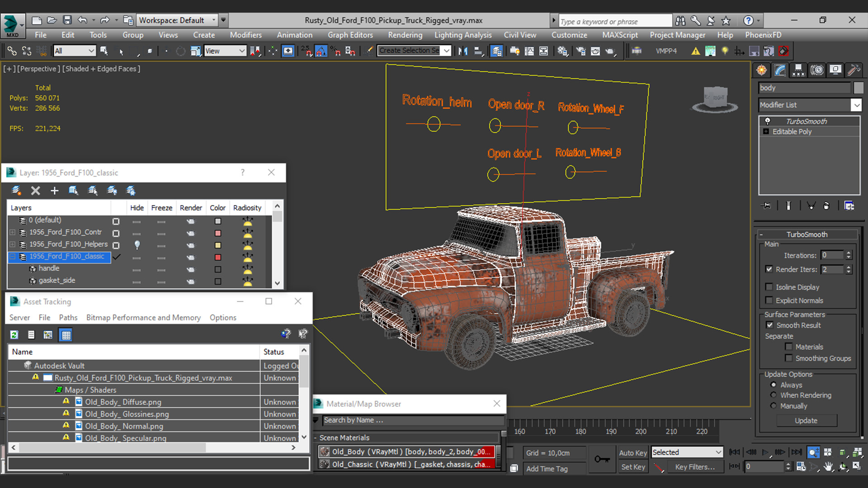Enable Separate by Materials checkbox

click(789, 347)
